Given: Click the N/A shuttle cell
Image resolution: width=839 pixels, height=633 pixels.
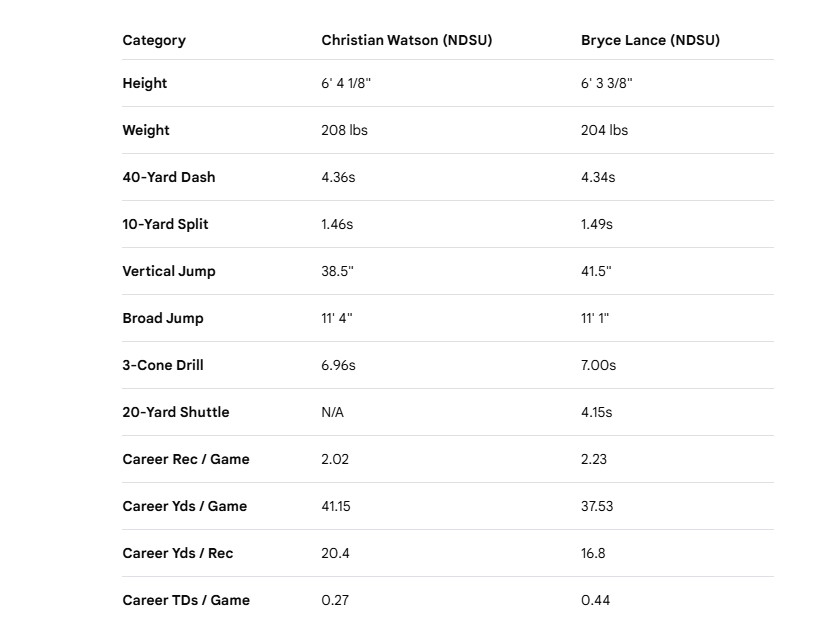Looking at the screenshot, I should (333, 412).
